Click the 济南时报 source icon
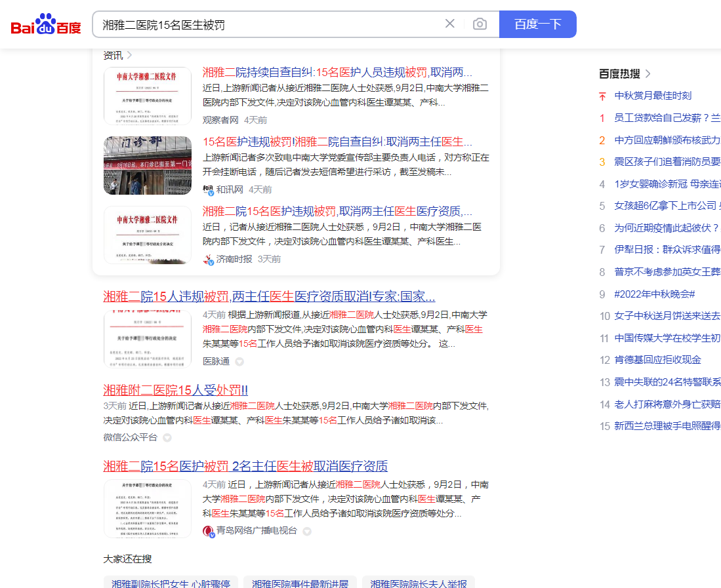 [209, 260]
